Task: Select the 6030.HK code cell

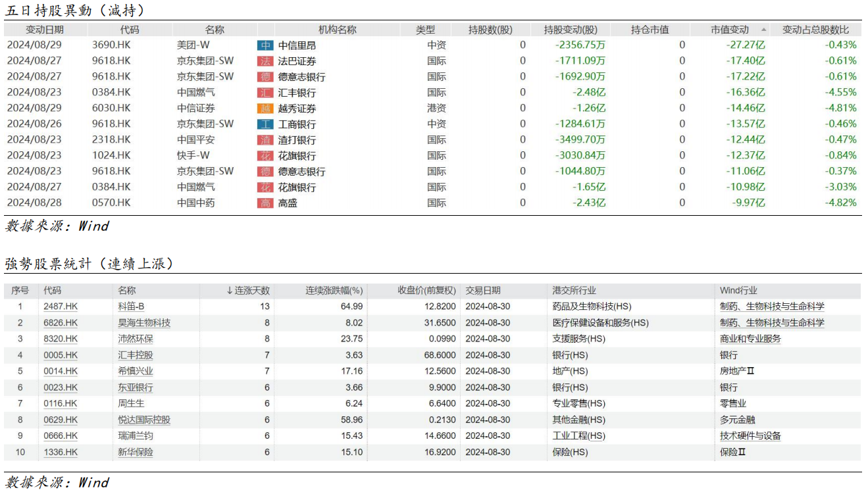Action: pos(111,109)
